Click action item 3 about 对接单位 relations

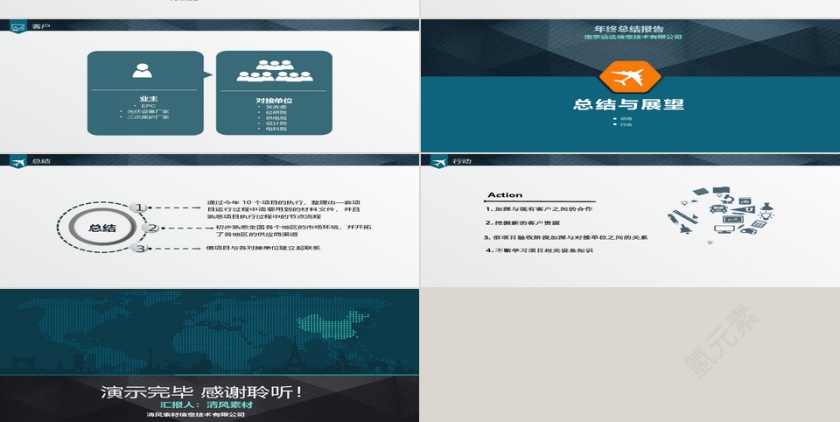[x=566, y=237]
